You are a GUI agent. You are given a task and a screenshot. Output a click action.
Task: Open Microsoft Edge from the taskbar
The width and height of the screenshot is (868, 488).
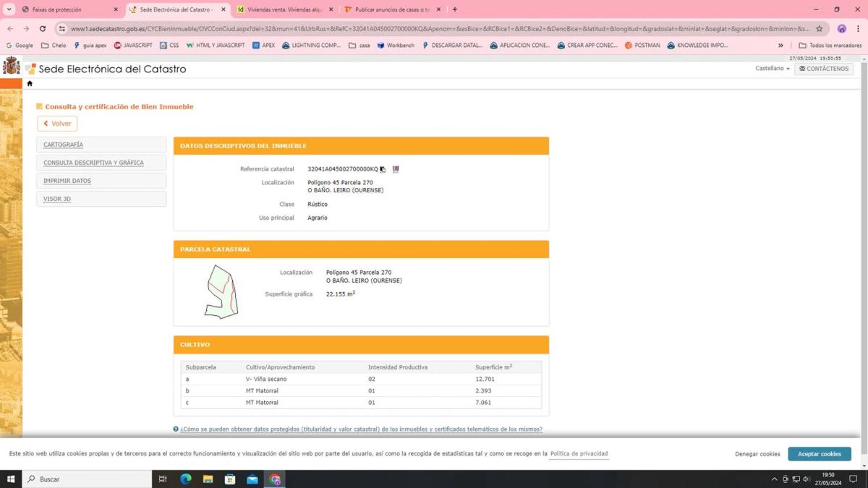tap(186, 479)
